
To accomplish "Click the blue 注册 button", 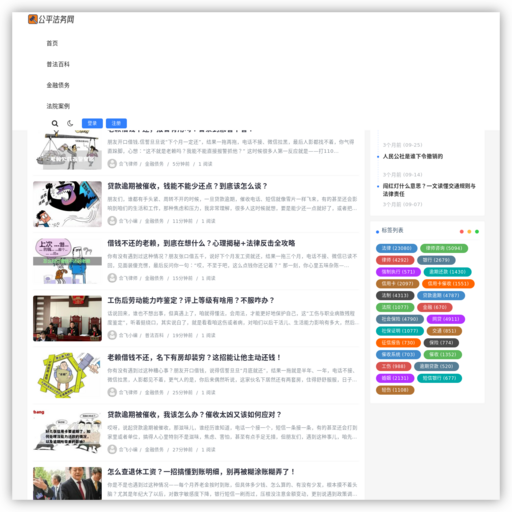I will pyautogui.click(x=116, y=123).
